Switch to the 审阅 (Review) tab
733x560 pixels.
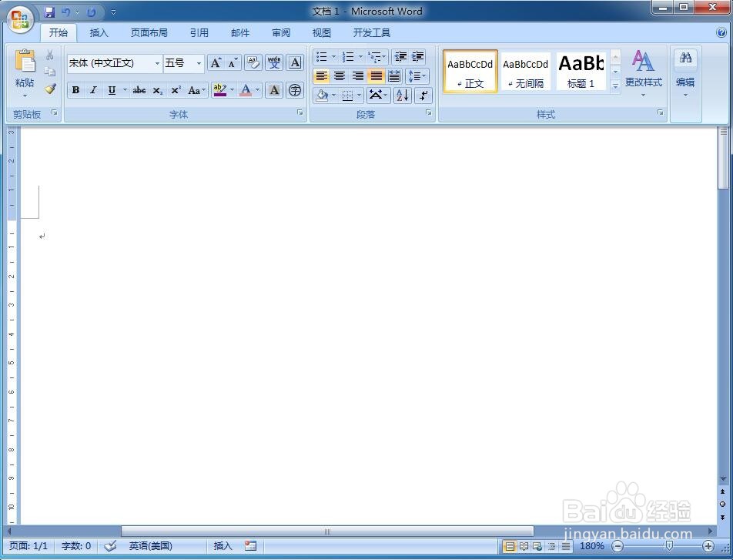pyautogui.click(x=281, y=33)
